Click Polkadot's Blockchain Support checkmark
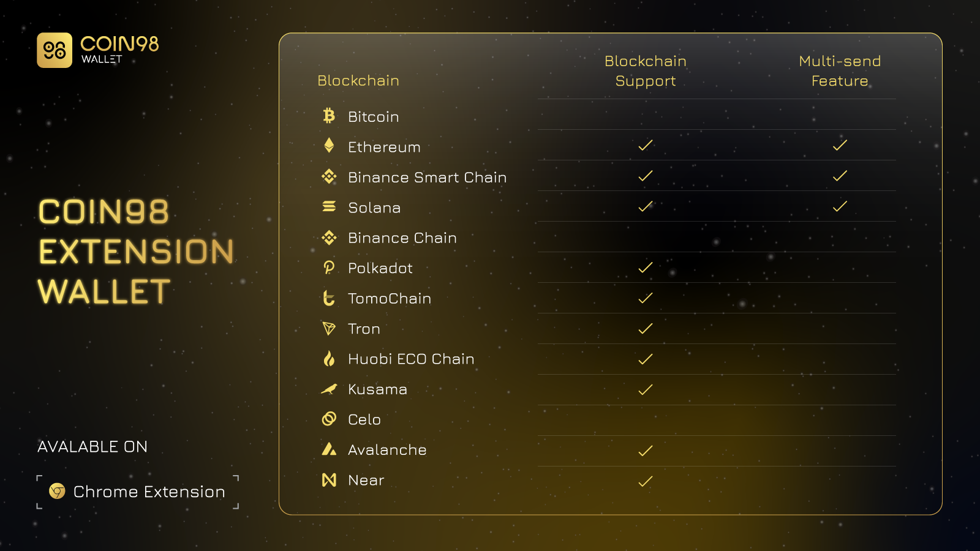 [x=646, y=268]
